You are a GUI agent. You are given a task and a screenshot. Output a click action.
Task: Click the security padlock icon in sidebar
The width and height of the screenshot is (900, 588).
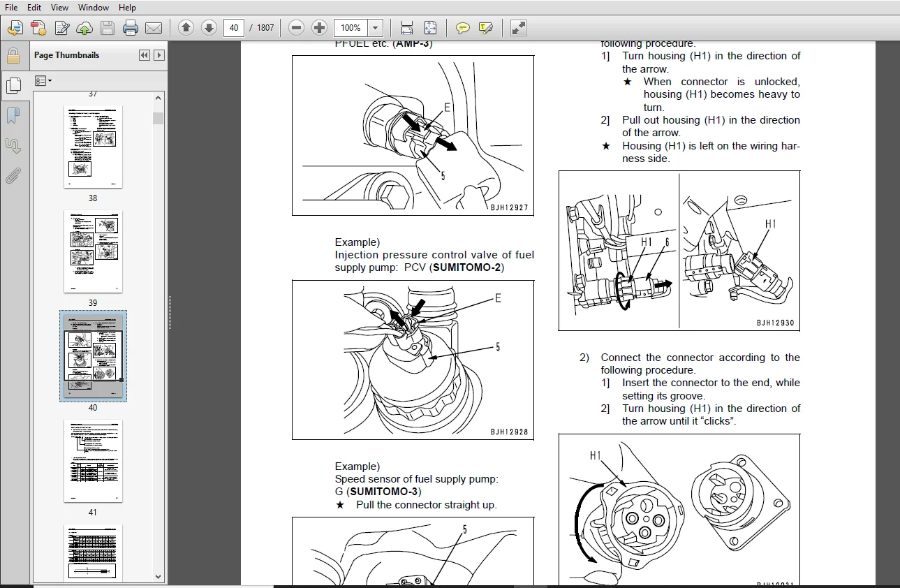click(13, 56)
